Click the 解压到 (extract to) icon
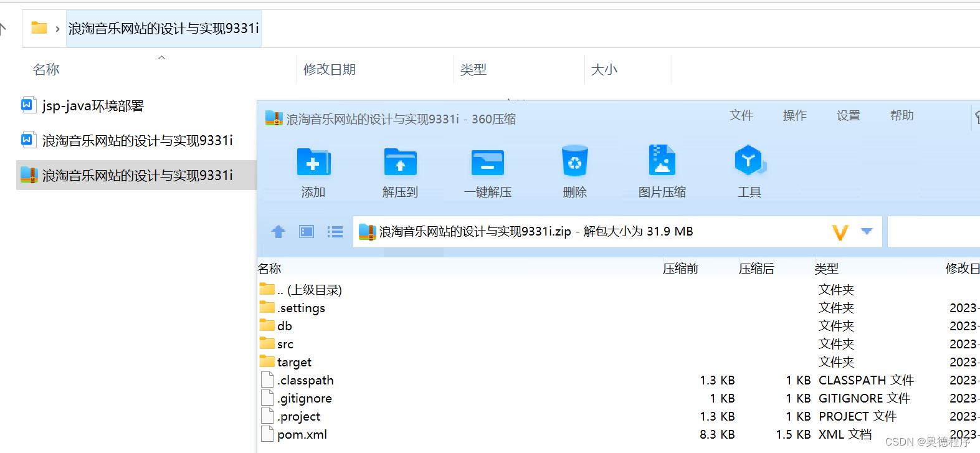Image resolution: width=980 pixels, height=453 pixels. tap(400, 163)
